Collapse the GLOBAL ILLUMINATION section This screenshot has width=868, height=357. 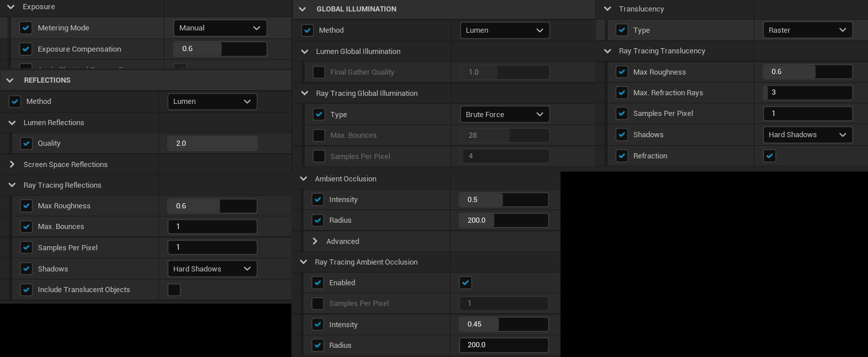pos(302,9)
